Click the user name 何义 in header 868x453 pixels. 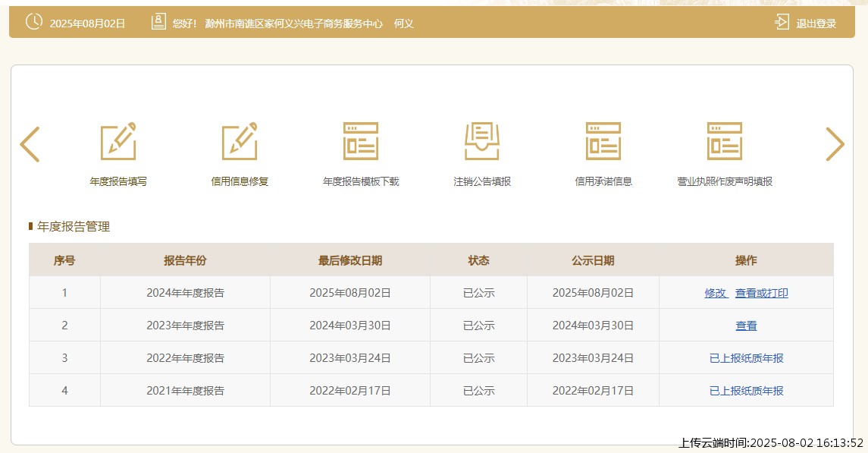(x=403, y=24)
